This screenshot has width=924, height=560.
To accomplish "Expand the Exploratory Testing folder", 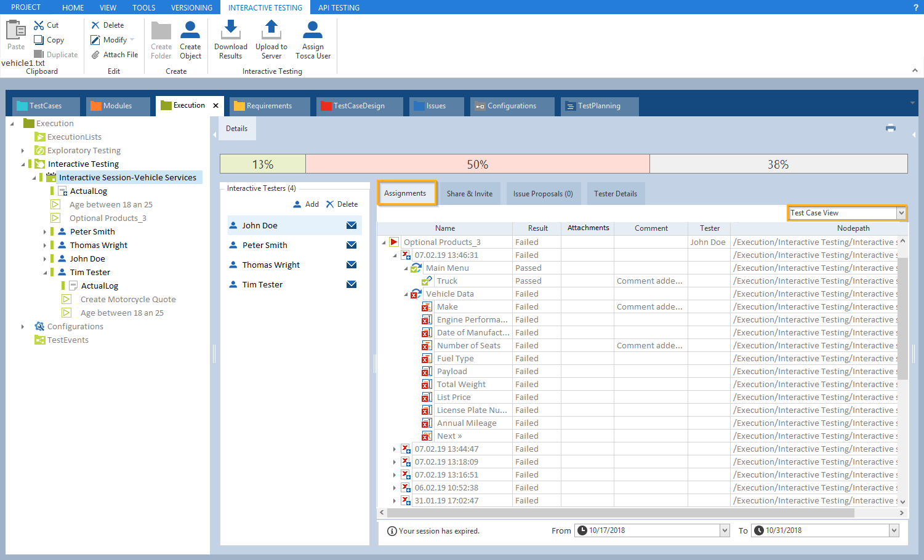I will pos(23,151).
